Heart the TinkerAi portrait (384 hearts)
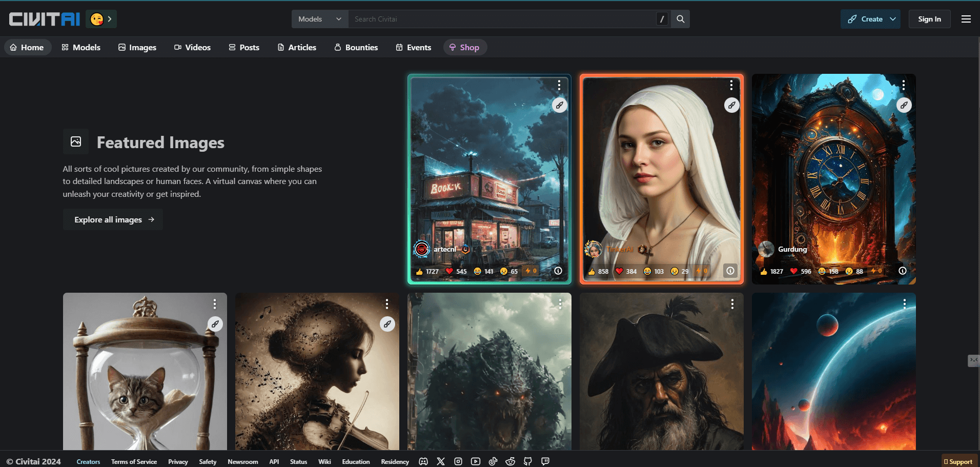 (x=626, y=271)
